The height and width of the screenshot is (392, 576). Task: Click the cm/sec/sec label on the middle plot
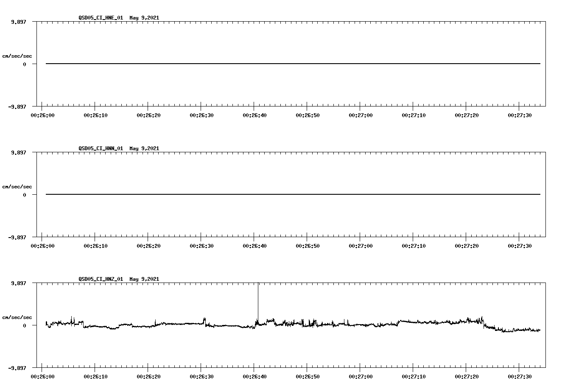[x=17, y=186]
